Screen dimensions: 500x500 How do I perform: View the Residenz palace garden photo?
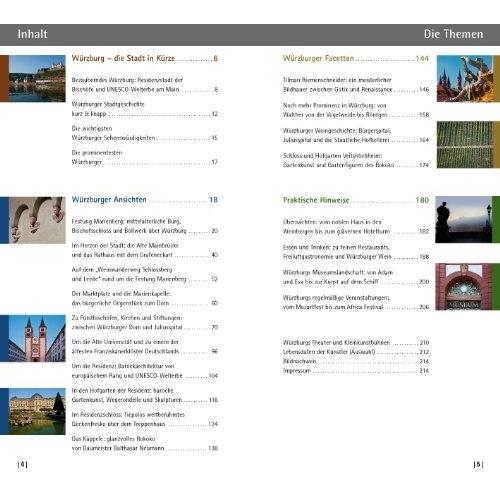(37, 411)
